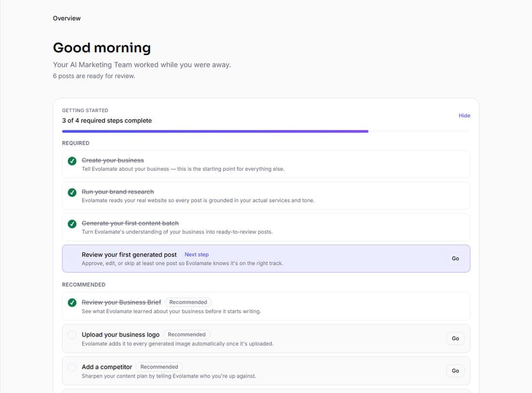Click the Next step label
532x393 pixels.
click(x=196, y=255)
